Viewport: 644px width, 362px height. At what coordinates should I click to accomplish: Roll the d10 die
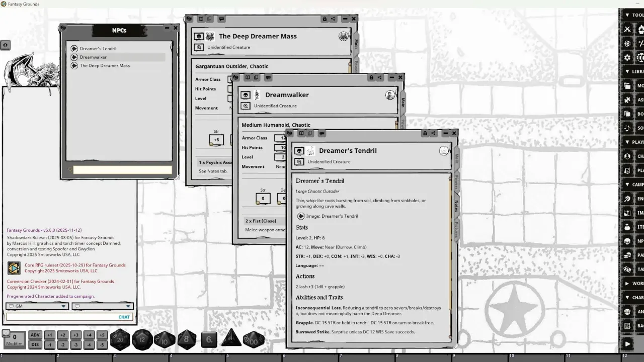165,339
